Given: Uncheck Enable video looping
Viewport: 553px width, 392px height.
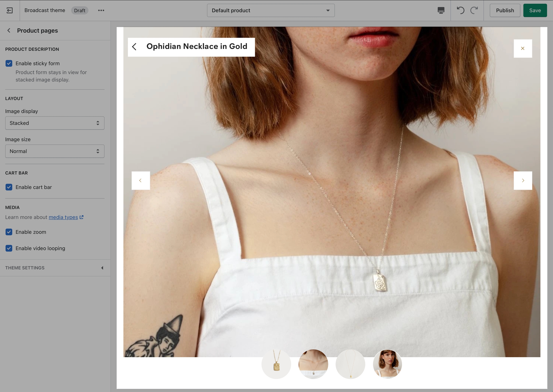Looking at the screenshot, I should coord(9,248).
